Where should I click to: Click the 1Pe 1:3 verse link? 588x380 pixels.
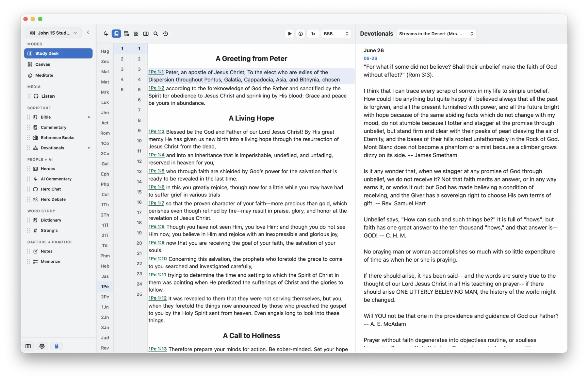coord(156,131)
